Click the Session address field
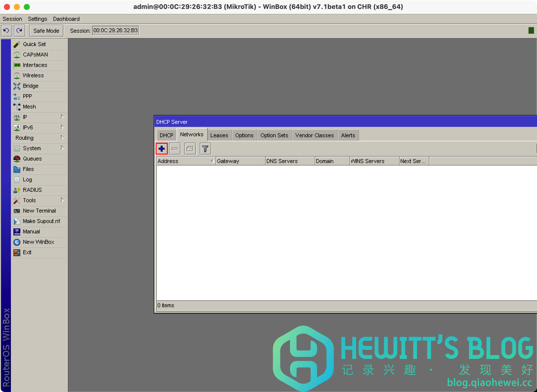This screenshot has width=537, height=392. point(116,30)
